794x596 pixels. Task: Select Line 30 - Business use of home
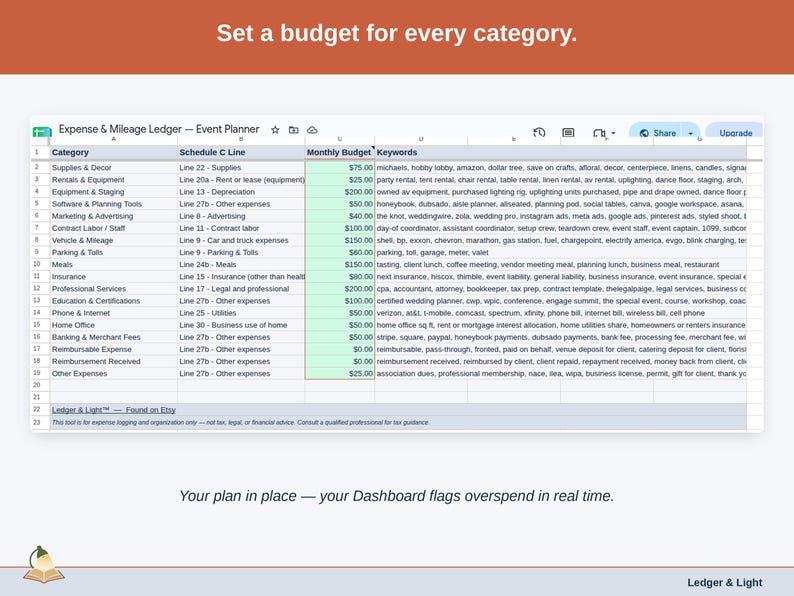[x=241, y=325]
